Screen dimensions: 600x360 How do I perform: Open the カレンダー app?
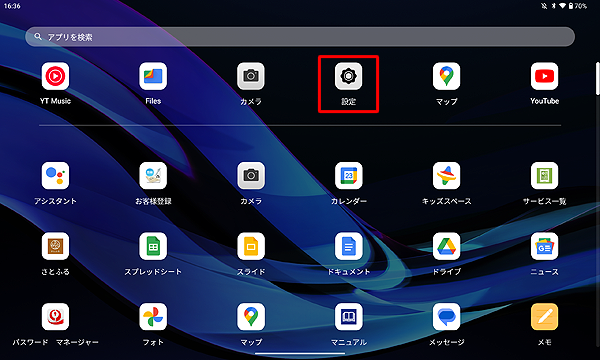pos(349,176)
